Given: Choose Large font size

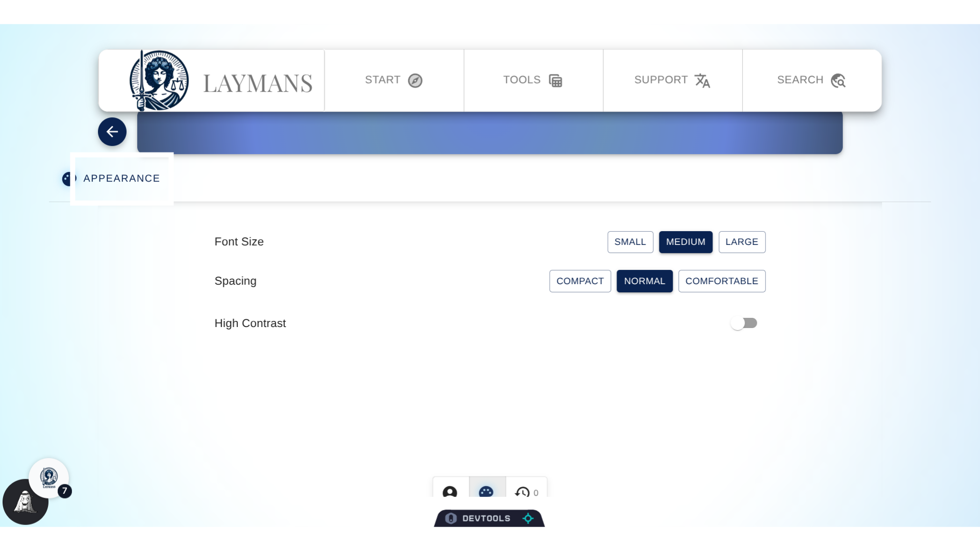Looking at the screenshot, I should coord(742,242).
